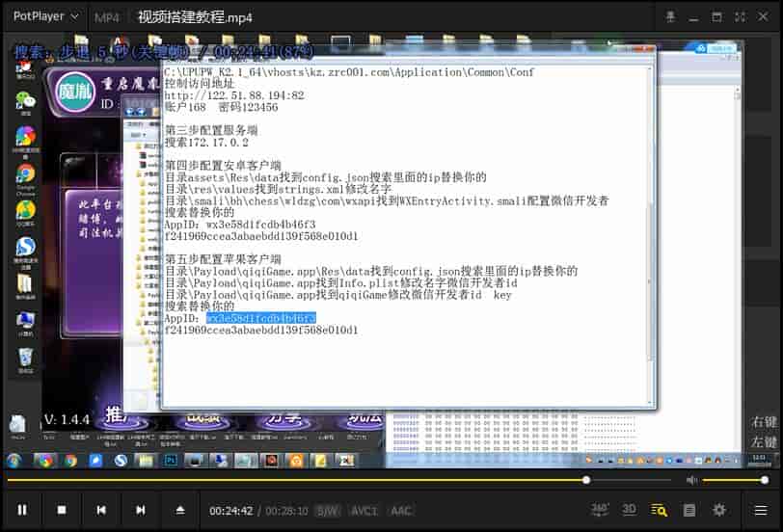
Task: Click the AVC1 video codec indicator
Action: coord(364,511)
